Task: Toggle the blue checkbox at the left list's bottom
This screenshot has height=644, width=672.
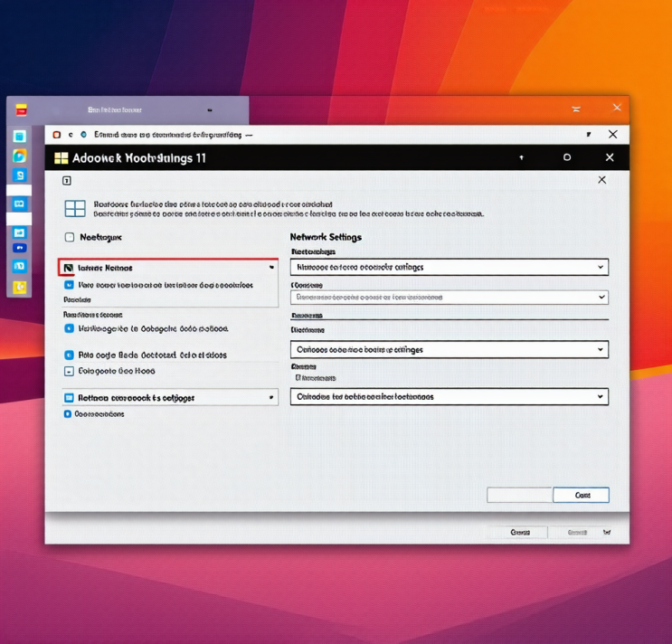Action: (x=67, y=413)
